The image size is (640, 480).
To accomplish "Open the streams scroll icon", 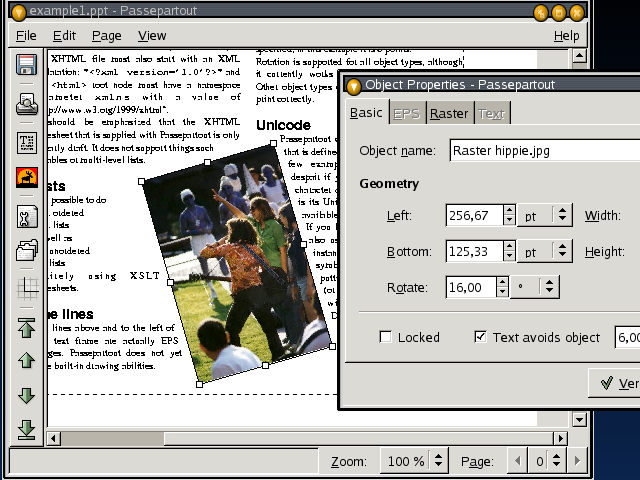I will (27, 216).
